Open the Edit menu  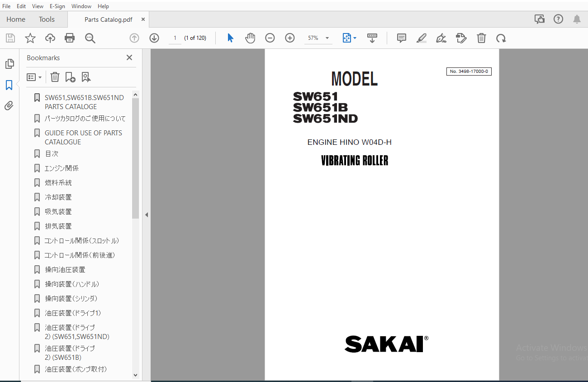point(21,6)
